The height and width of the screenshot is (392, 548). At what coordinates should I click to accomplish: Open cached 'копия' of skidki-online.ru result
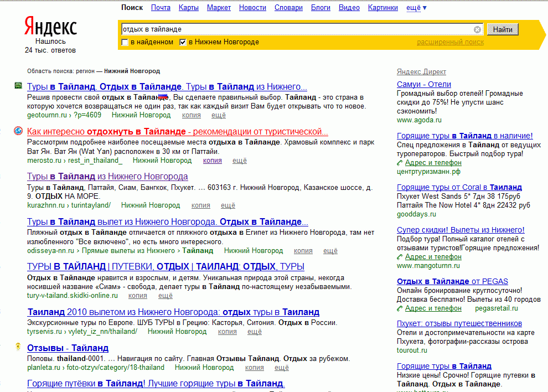[x=138, y=296]
